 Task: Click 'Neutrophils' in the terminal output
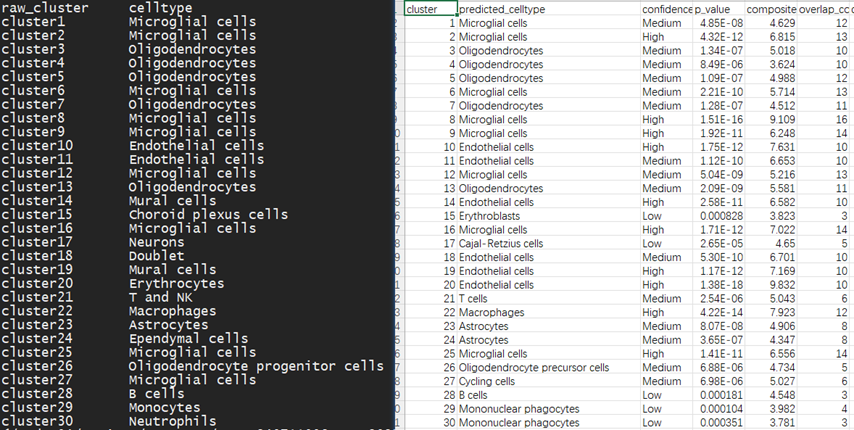tap(172, 421)
